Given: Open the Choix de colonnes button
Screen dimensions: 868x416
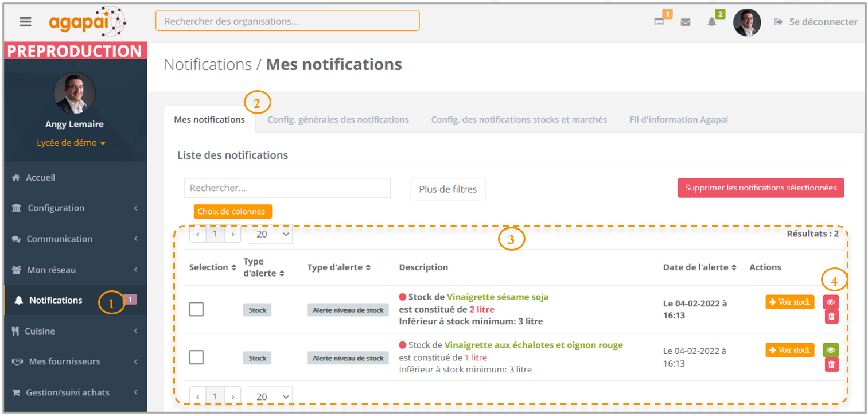Looking at the screenshot, I should (x=232, y=212).
